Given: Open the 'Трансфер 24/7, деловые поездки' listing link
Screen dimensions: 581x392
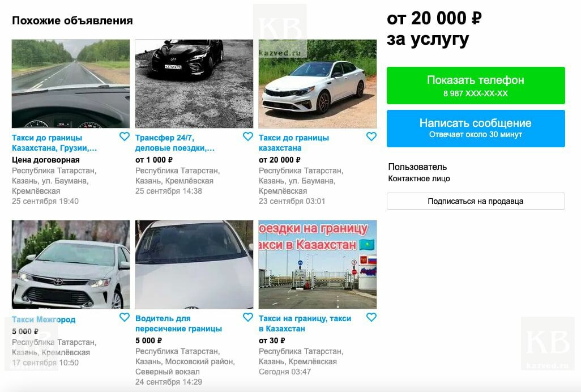Looking at the screenshot, I should (174, 143).
